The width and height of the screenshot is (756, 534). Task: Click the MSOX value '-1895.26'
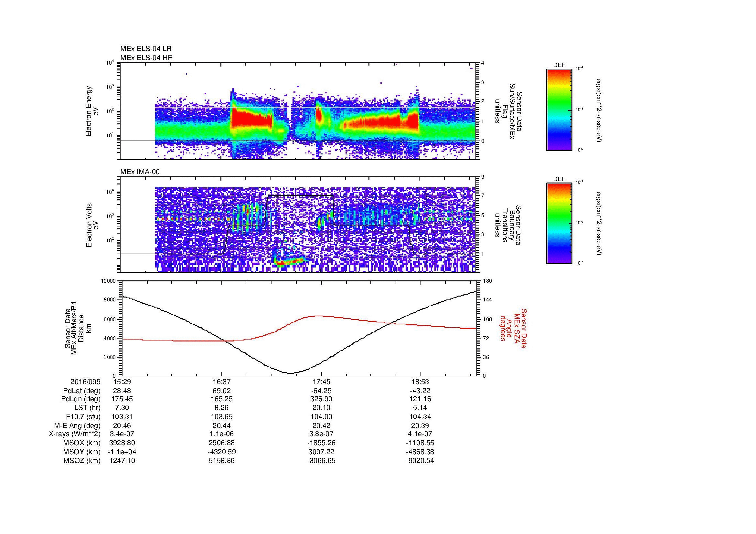(321, 443)
